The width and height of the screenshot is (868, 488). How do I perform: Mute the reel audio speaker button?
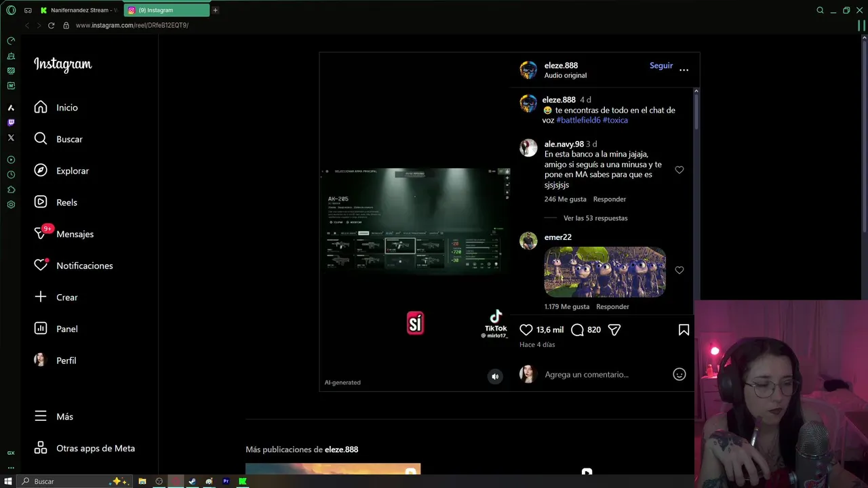[495, 377]
